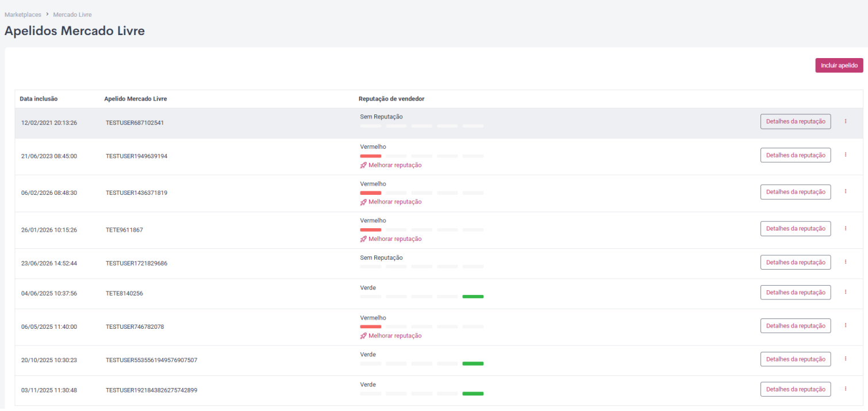Click Vermelho label for TESTUSER746782078
Image resolution: width=868 pixels, height=411 pixels.
[373, 318]
